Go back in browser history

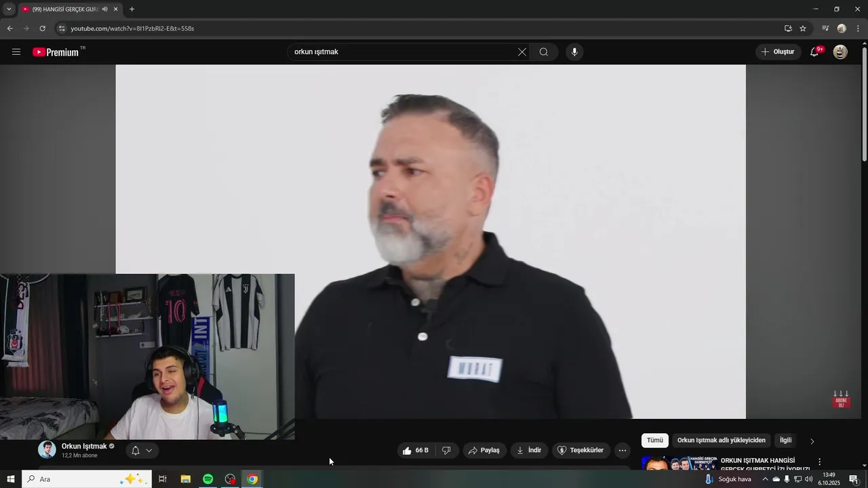point(9,28)
